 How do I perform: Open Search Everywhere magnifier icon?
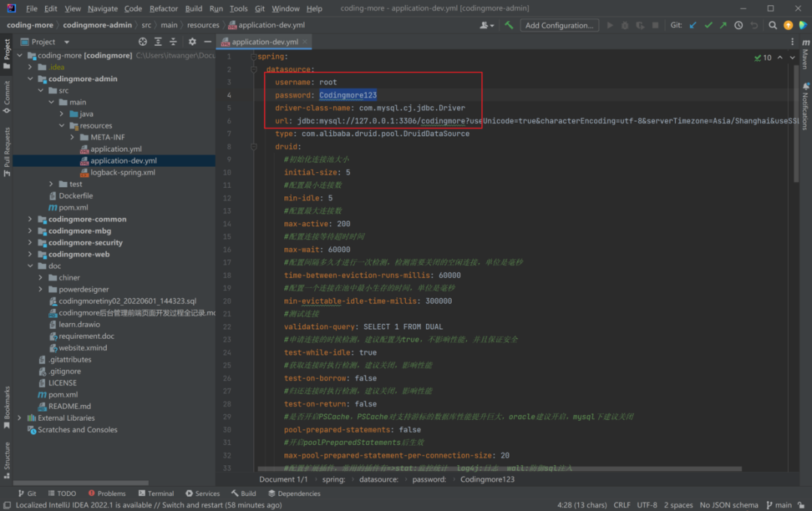[x=773, y=25]
